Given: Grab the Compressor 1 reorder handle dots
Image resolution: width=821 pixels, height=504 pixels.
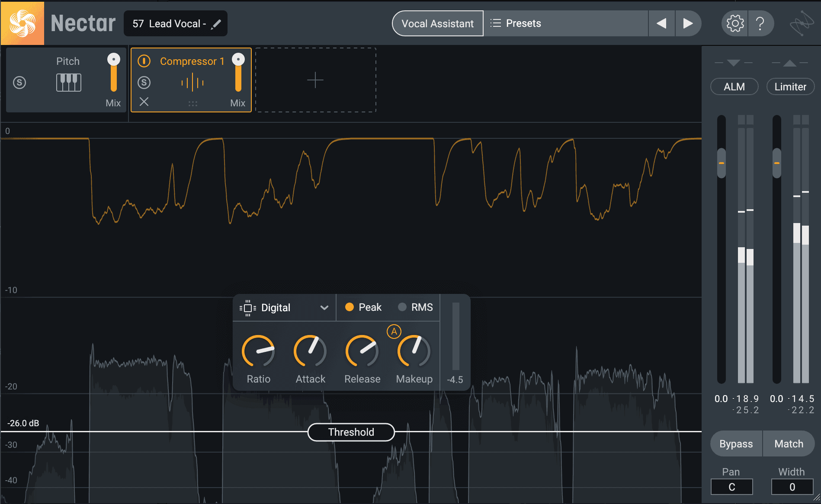Looking at the screenshot, I should point(193,104).
